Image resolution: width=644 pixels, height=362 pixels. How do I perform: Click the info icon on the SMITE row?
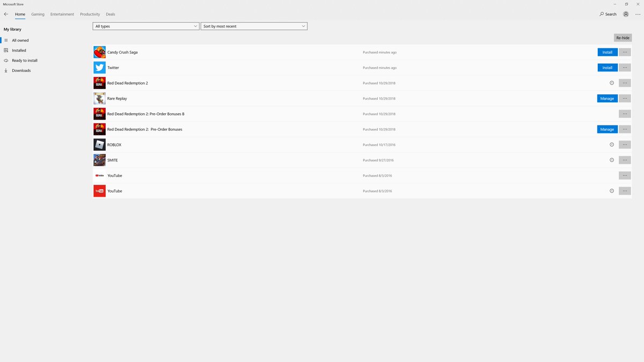click(612, 160)
